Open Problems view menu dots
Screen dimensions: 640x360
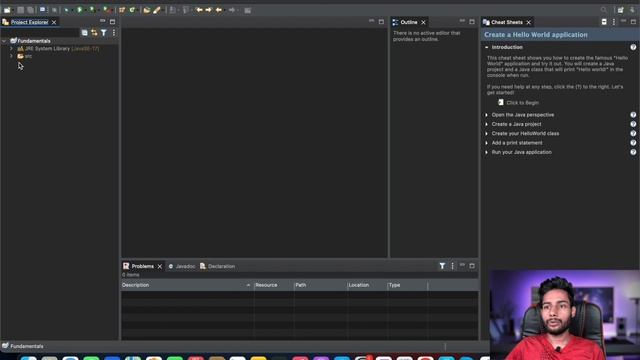coord(452,266)
